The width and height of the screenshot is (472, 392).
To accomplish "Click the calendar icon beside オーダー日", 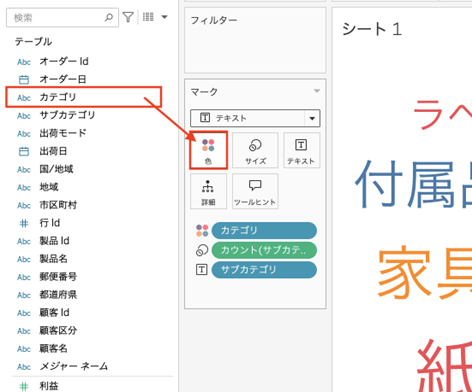I will coord(24,79).
